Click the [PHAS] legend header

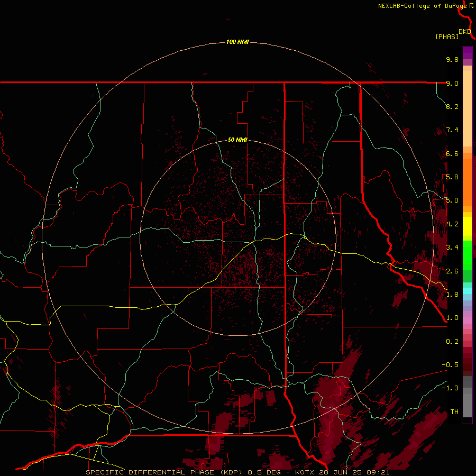447,36
